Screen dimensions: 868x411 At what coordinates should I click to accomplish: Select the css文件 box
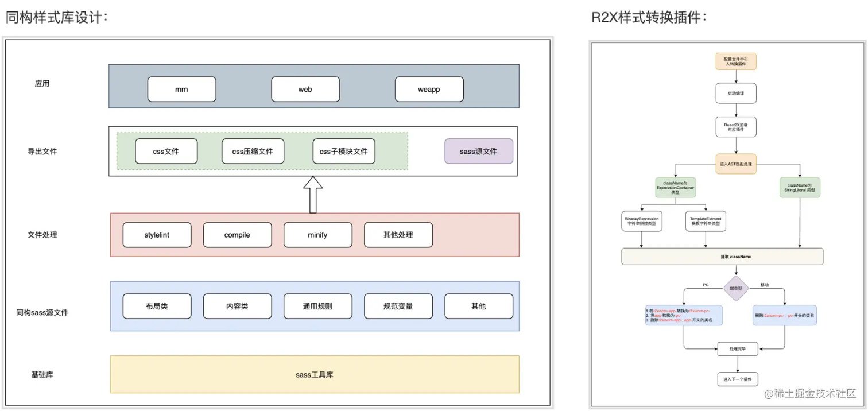[166, 152]
